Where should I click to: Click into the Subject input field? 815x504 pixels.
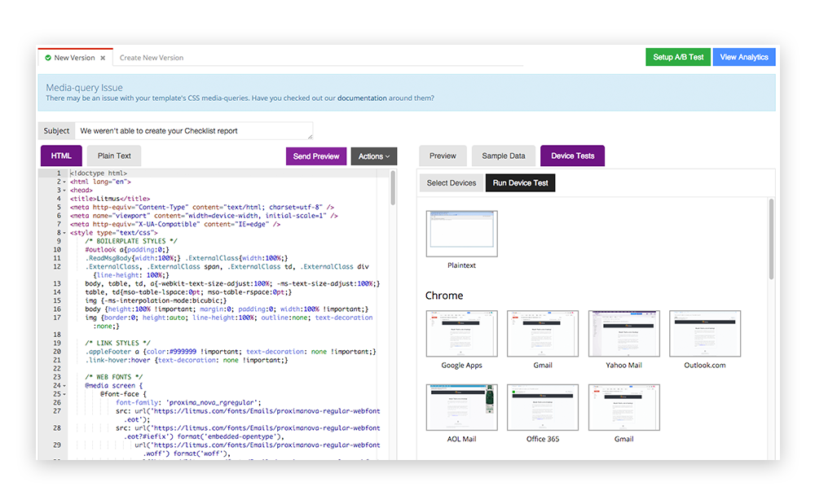[x=194, y=131]
